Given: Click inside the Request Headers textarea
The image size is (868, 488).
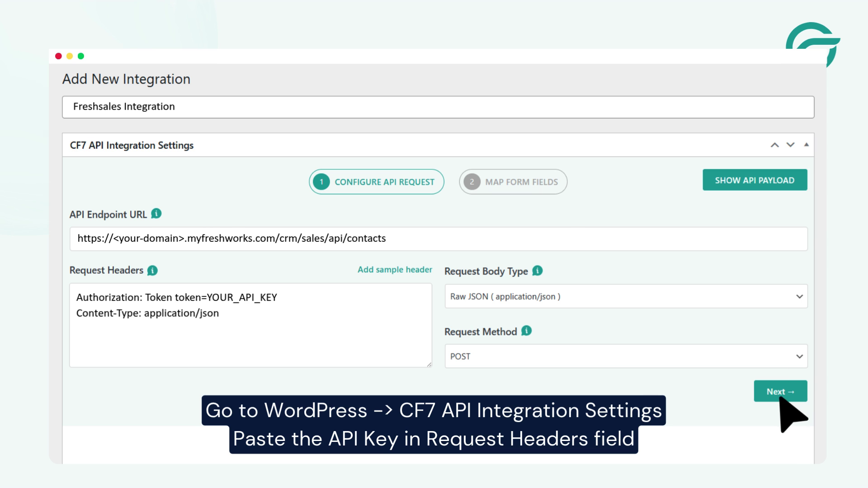Looking at the screenshot, I should click(x=250, y=325).
